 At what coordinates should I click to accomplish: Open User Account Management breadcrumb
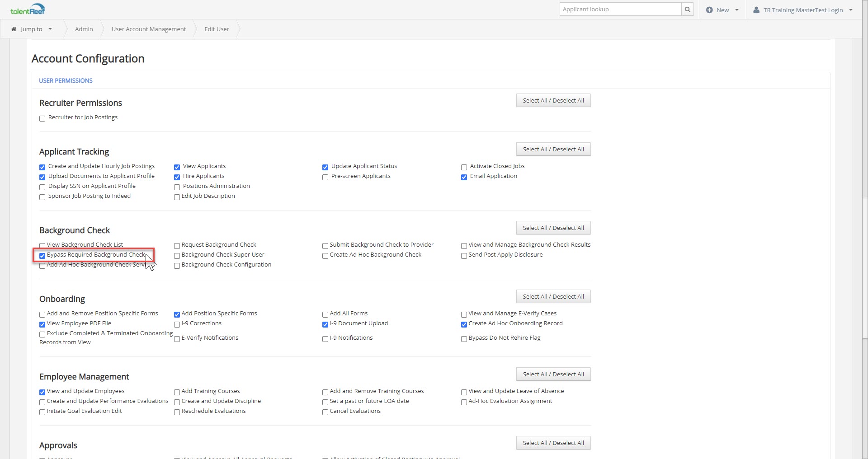[148, 29]
